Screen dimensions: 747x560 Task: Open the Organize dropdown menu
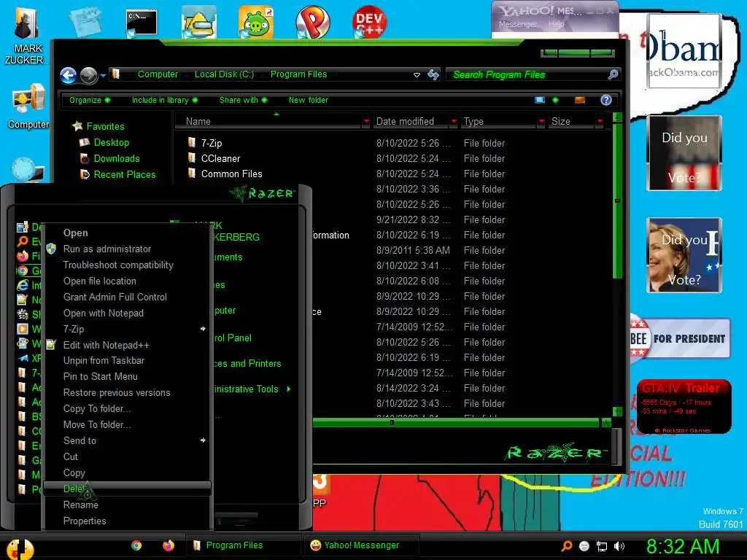90,100
